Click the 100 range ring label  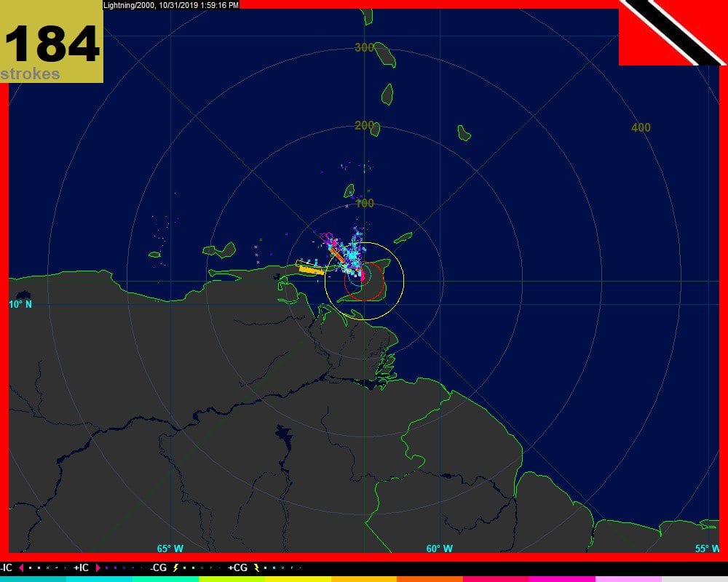coord(365,203)
